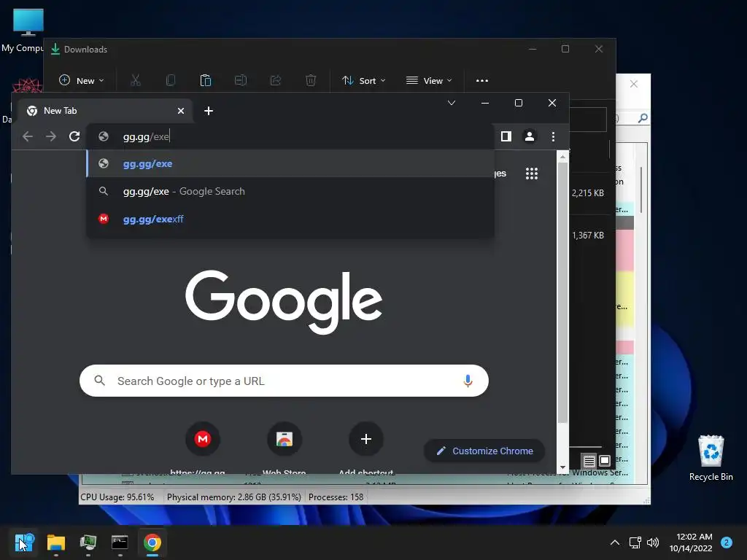Show hidden tray icons chevron
Image resolution: width=747 pixels, height=560 pixels.
[615, 542]
